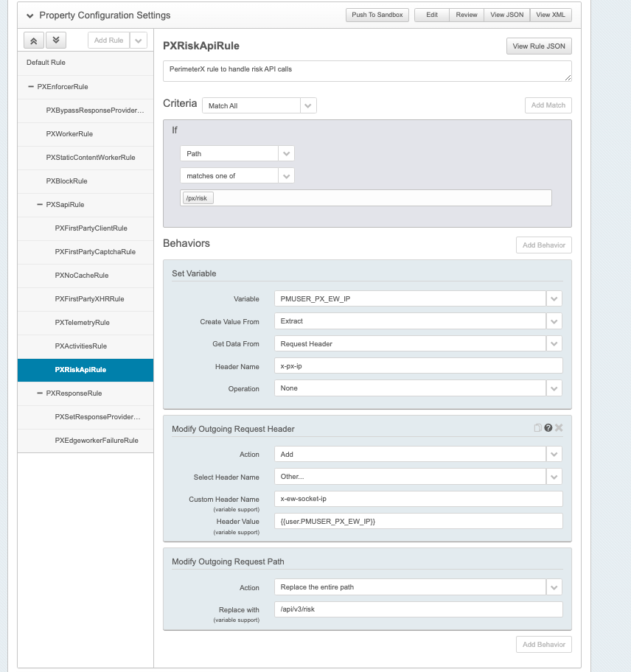Open 'Replace the entire path' Action dropdown
The height and width of the screenshot is (672, 631).
[418, 587]
